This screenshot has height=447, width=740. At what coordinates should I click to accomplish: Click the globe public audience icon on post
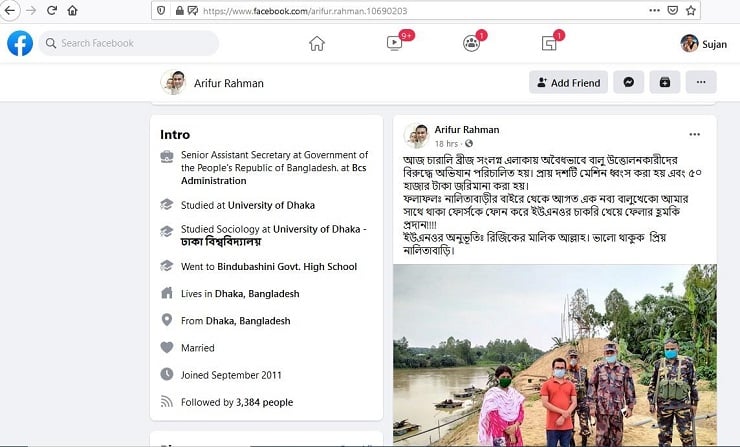[x=469, y=143]
